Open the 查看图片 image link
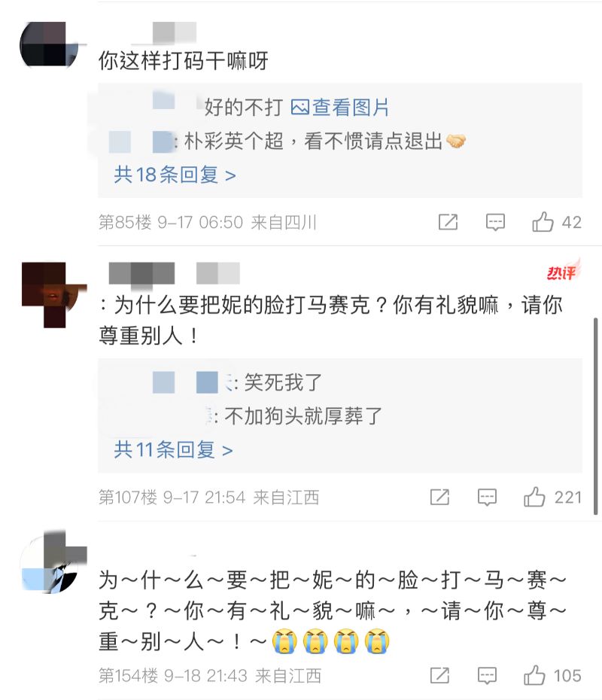Viewport: 602px width, 700px height. click(339, 107)
